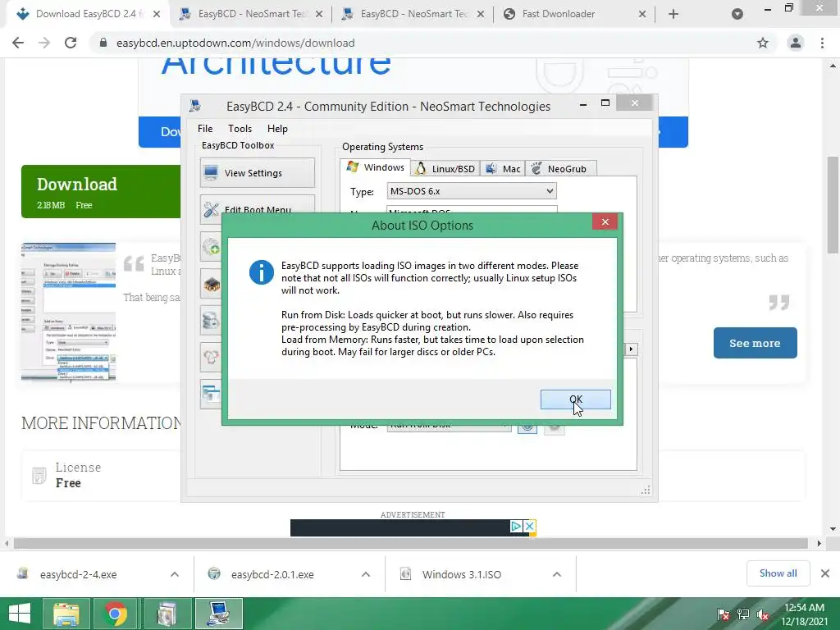
Task: Click the page vertical scrollbar thumb
Action: [x=833, y=204]
